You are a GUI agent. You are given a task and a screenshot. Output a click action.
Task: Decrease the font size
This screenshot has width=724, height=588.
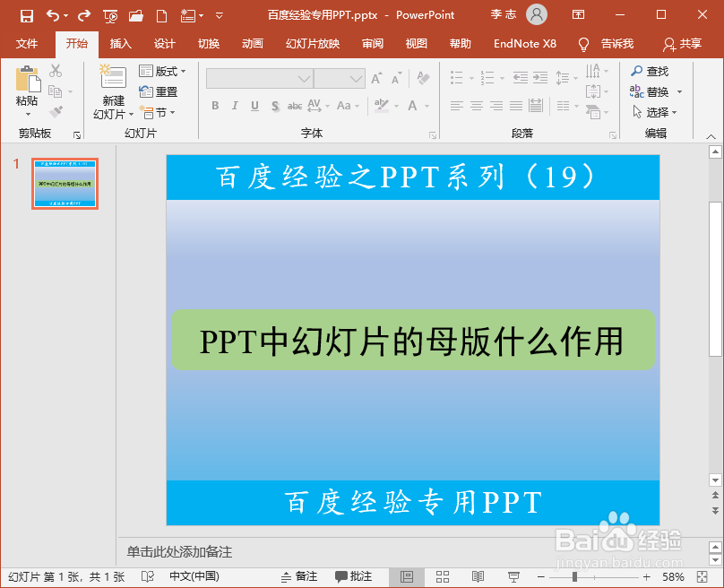click(396, 79)
